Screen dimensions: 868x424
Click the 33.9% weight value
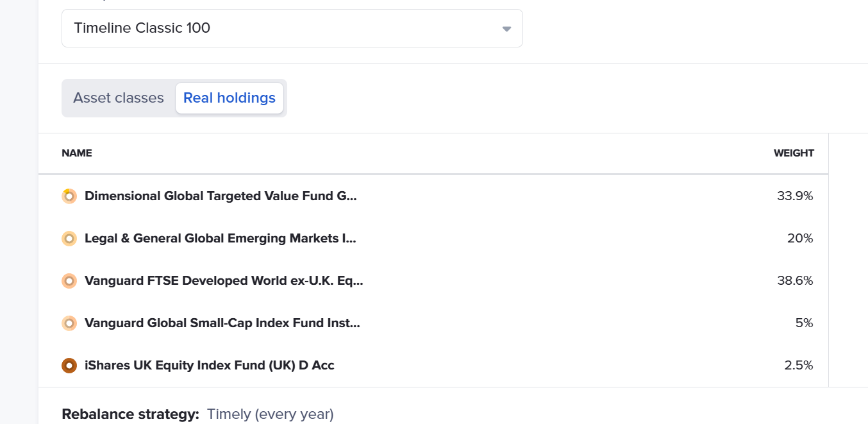(795, 196)
